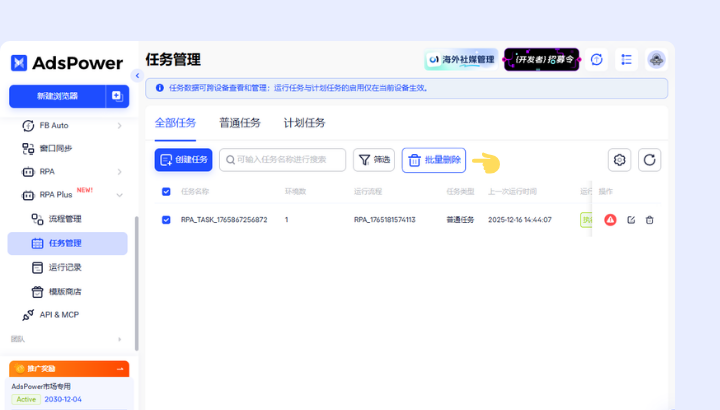Refresh the task list
Screen dimensions: 720x410
(x=649, y=160)
